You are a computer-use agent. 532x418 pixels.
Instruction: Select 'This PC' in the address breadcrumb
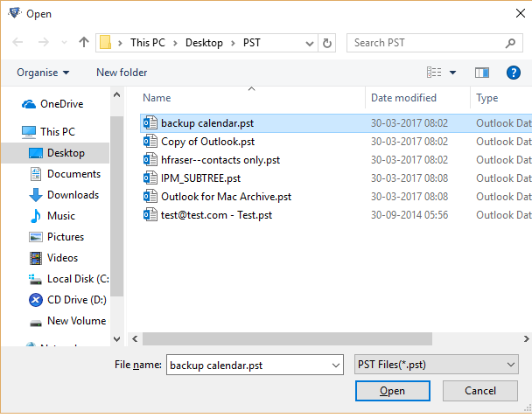point(148,43)
